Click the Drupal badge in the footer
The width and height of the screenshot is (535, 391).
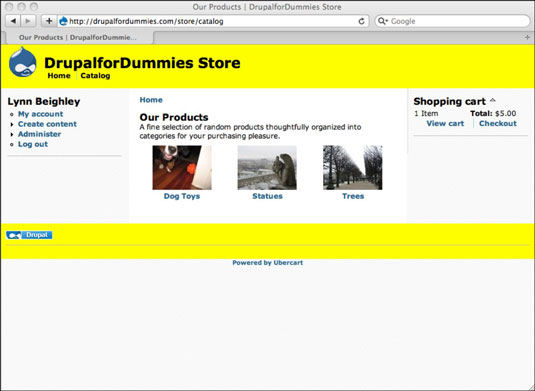pos(29,235)
